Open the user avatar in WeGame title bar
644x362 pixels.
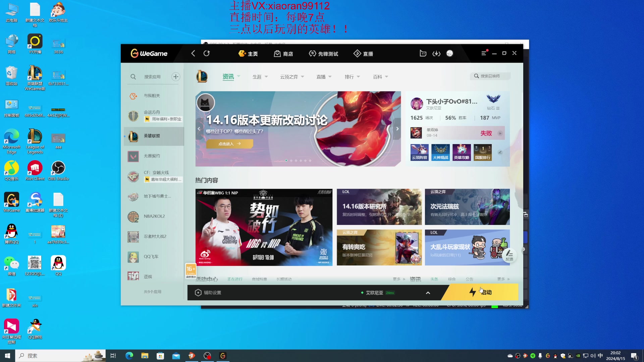[450, 53]
